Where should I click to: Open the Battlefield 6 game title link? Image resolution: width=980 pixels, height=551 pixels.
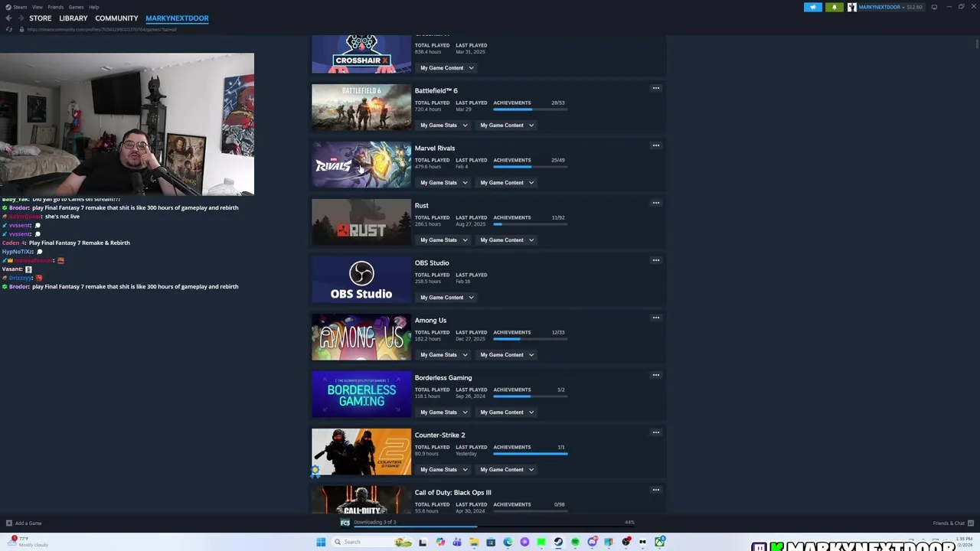coord(436,91)
